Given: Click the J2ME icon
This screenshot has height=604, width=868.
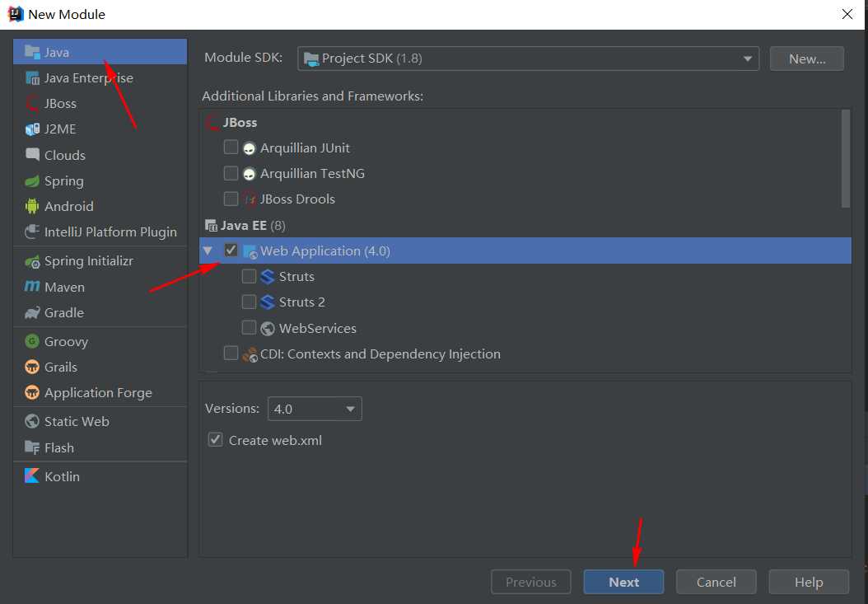Looking at the screenshot, I should 32,129.
